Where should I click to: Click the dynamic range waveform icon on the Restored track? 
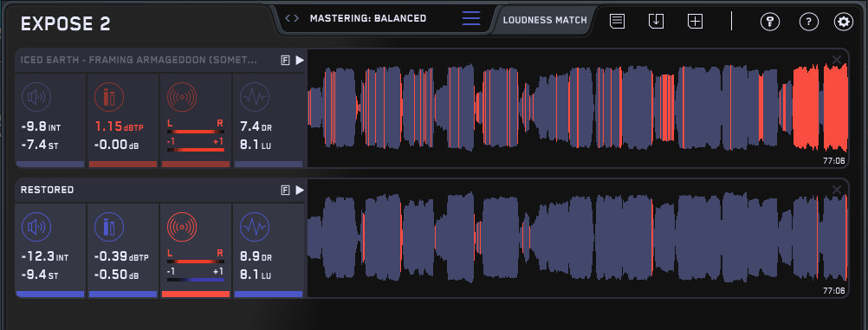[255, 227]
